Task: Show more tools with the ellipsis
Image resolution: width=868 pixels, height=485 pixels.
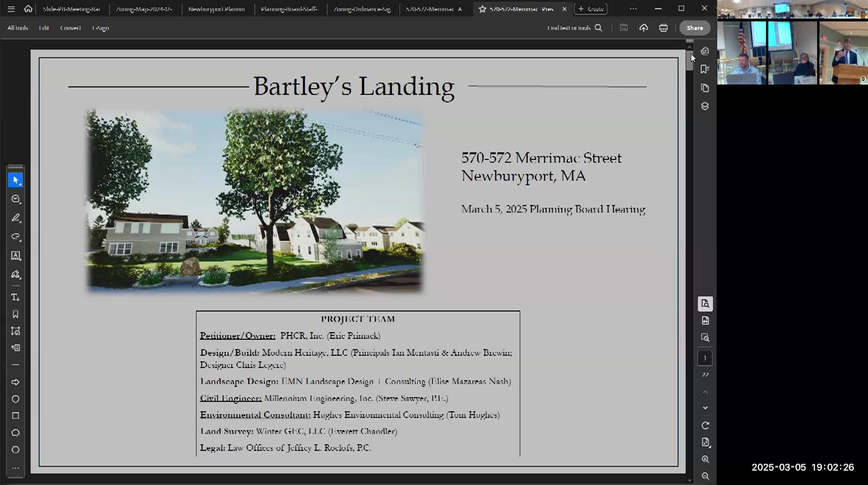Action: [x=16, y=468]
